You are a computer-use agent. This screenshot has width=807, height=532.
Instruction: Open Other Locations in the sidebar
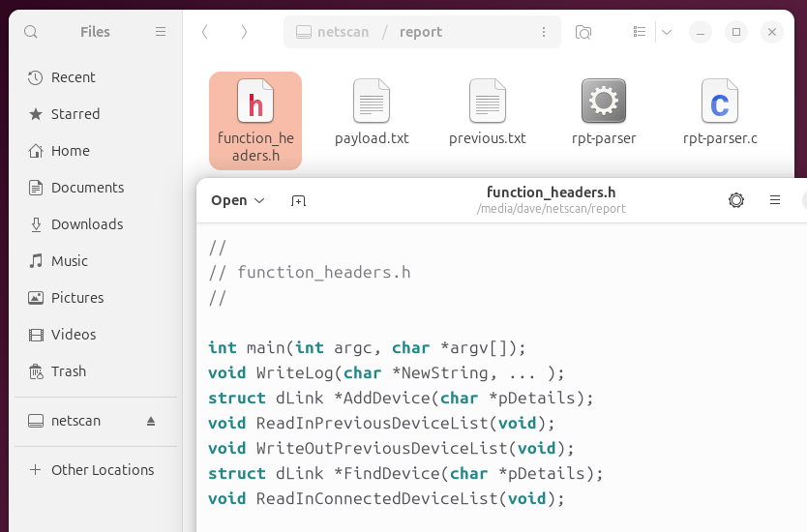coord(96,470)
